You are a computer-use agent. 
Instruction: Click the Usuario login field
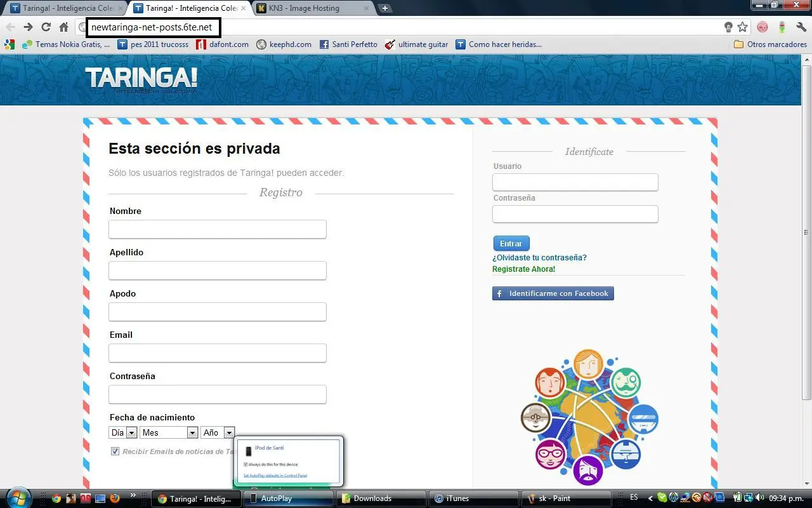coord(575,182)
